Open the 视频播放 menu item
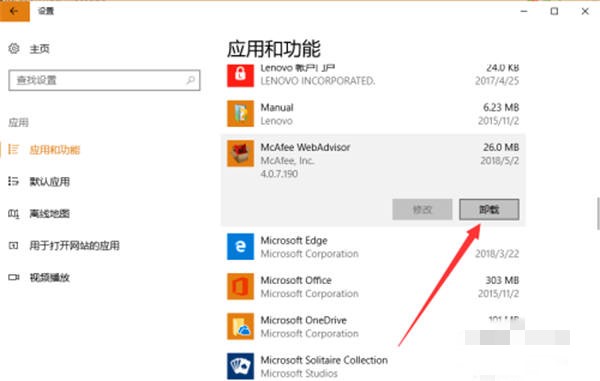This screenshot has height=381, width=600. (x=50, y=277)
